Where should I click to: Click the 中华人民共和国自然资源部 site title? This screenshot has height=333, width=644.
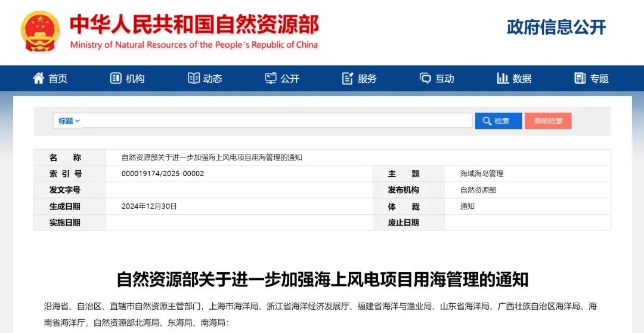194,24
